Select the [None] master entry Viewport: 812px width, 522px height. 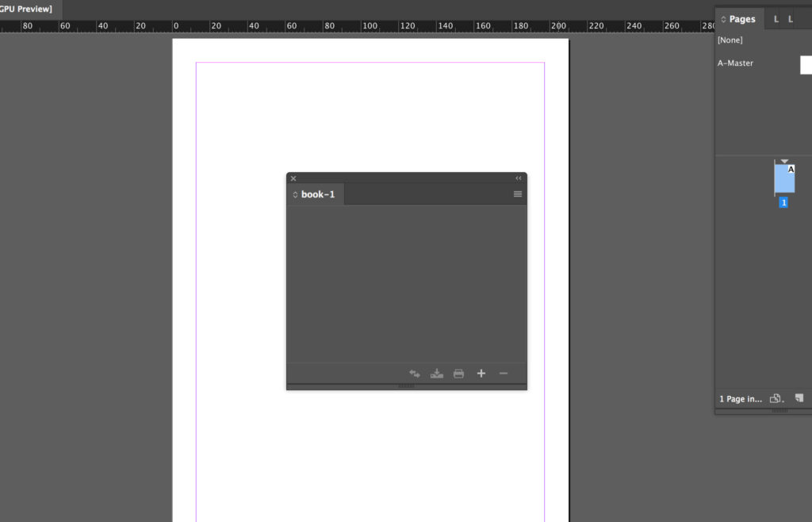[x=730, y=40]
